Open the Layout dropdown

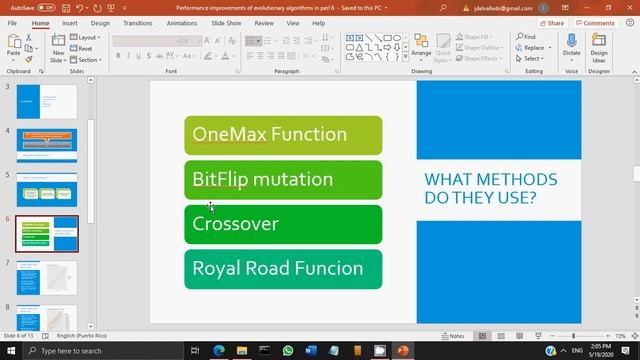click(85, 37)
